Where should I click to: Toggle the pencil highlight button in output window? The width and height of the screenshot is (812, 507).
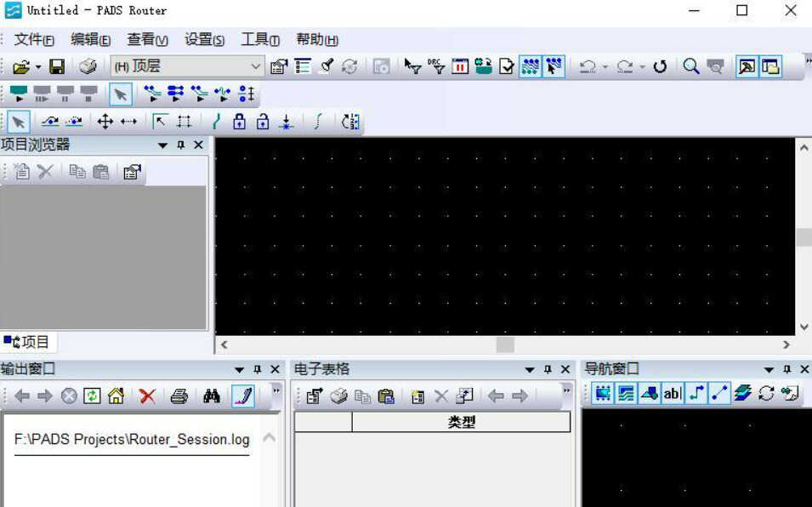[x=243, y=396]
